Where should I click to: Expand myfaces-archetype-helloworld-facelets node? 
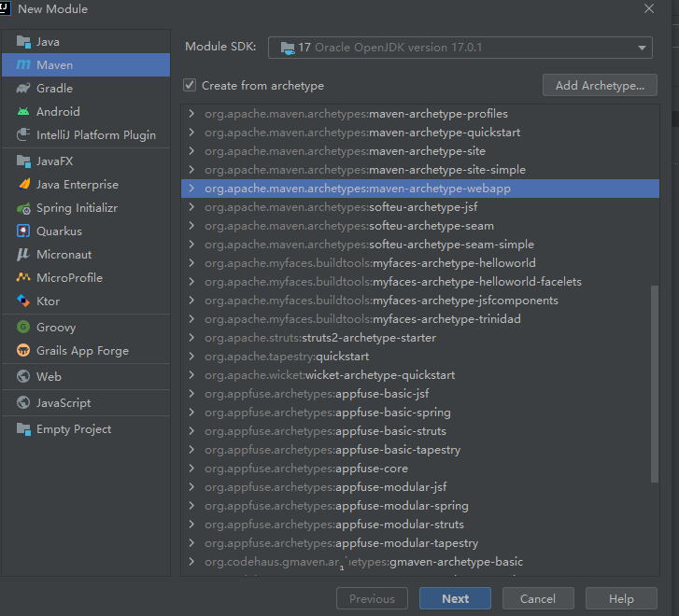coord(191,282)
